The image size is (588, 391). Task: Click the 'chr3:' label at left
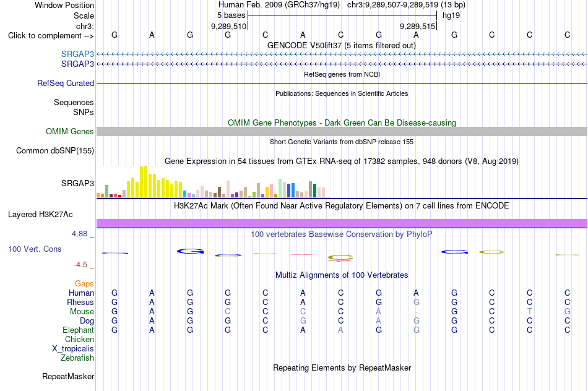(x=85, y=26)
